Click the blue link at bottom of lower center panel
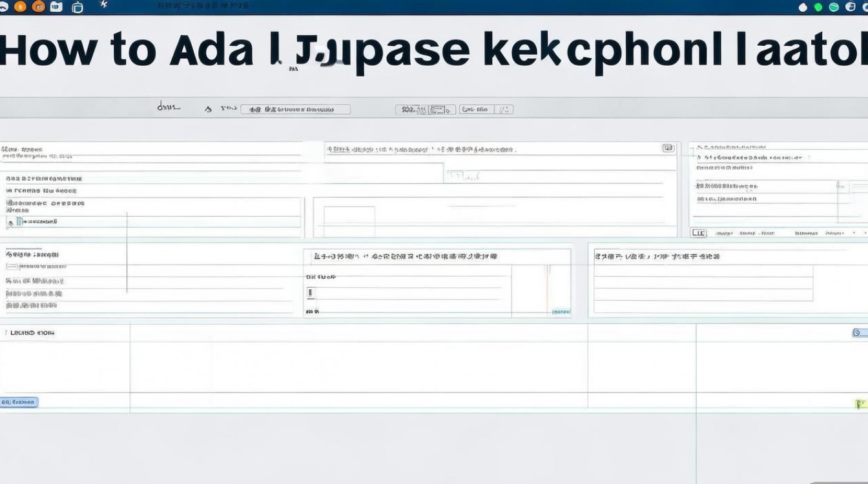Viewport: 868px width, 484px height. coord(561,312)
